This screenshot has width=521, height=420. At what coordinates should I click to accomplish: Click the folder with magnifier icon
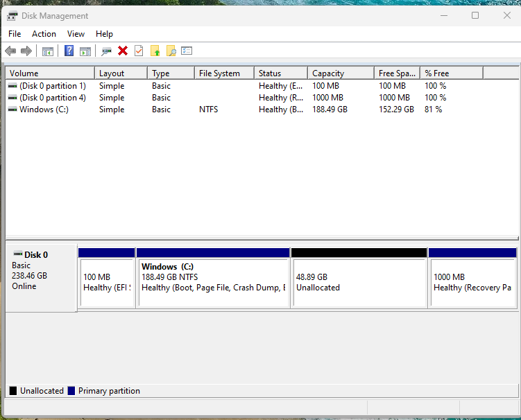point(171,51)
